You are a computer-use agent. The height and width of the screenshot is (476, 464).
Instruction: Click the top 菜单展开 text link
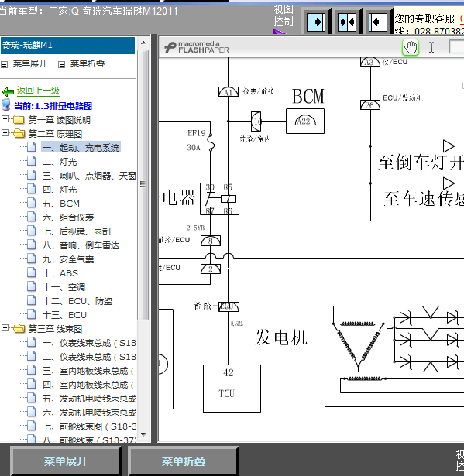30,63
